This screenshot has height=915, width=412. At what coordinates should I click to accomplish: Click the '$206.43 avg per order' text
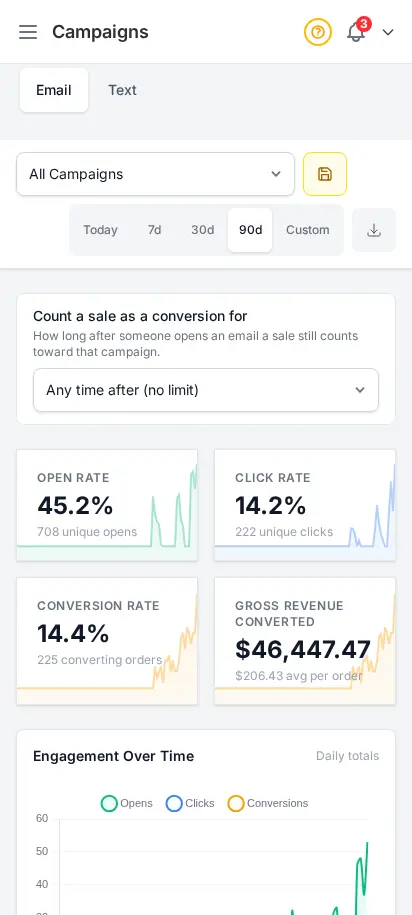point(299,676)
